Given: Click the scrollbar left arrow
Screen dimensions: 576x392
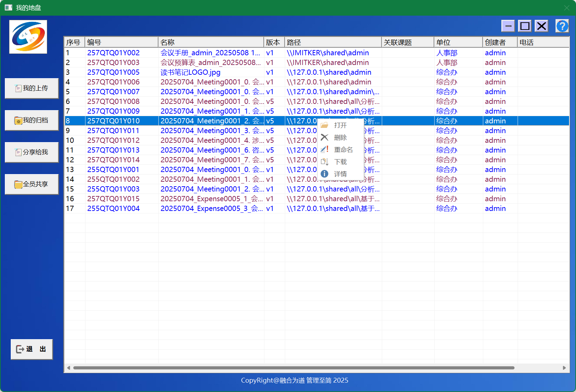Looking at the screenshot, I should (x=69, y=368).
